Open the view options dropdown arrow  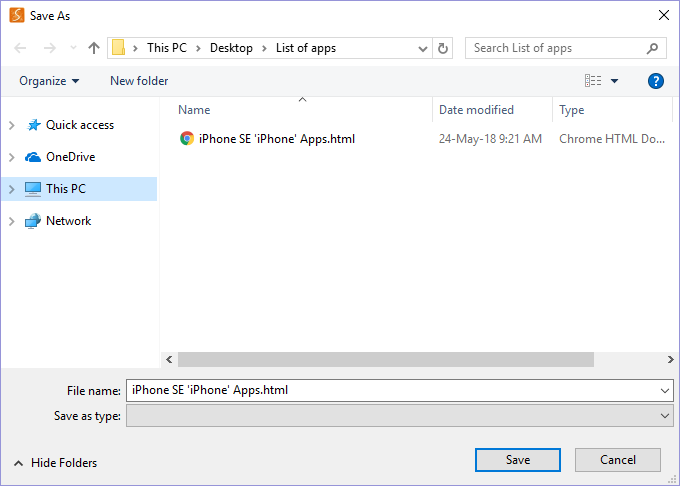tap(614, 81)
